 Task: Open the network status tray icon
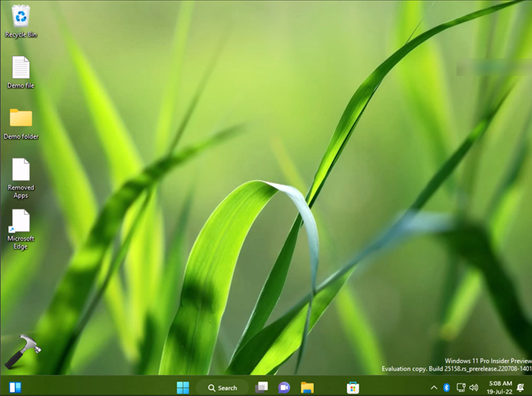(x=460, y=388)
